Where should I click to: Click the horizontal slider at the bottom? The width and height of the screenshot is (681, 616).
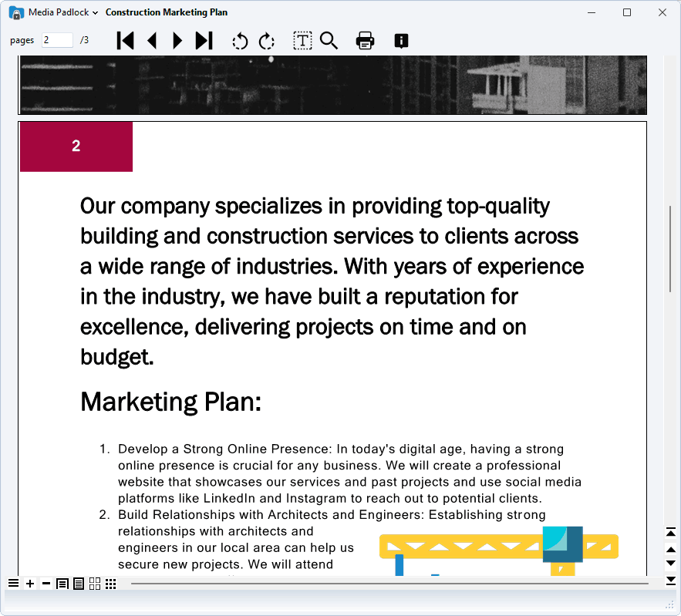pyautogui.click(x=389, y=584)
